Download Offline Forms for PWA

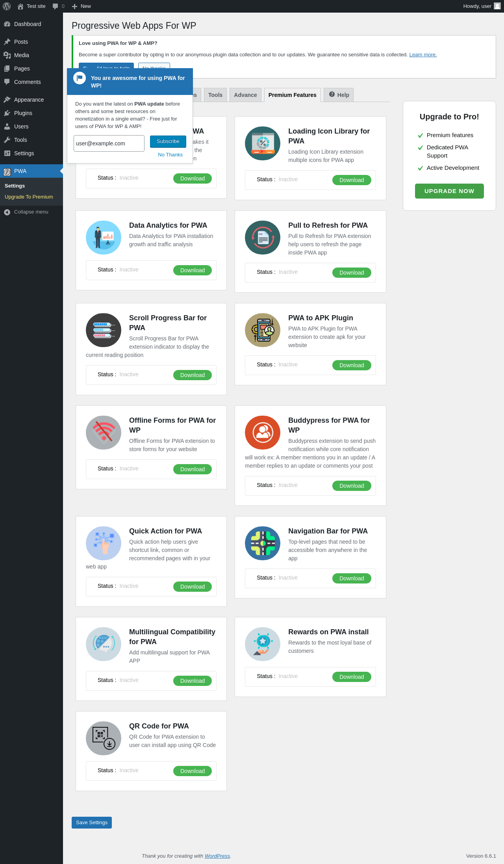[193, 469]
